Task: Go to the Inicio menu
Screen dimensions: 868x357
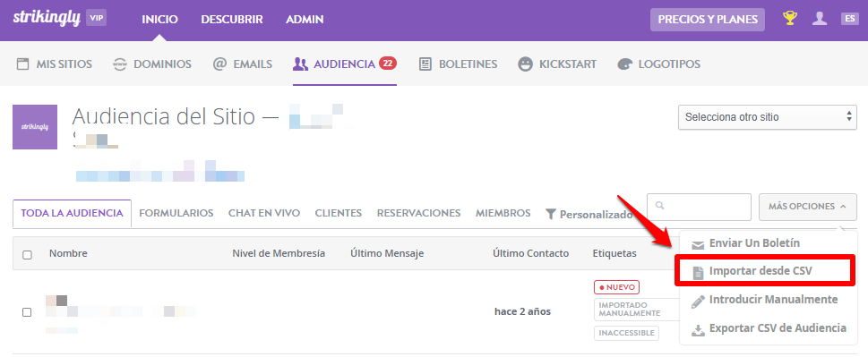Action: click(x=159, y=20)
